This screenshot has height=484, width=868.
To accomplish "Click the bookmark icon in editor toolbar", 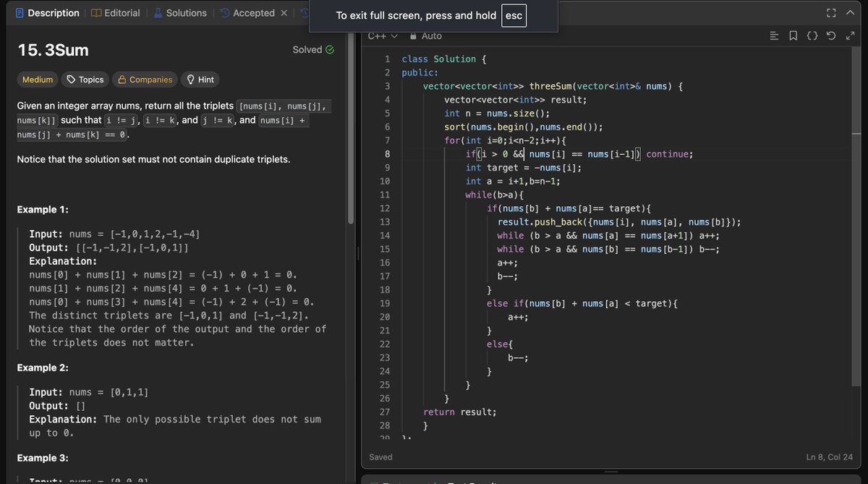I will (793, 35).
